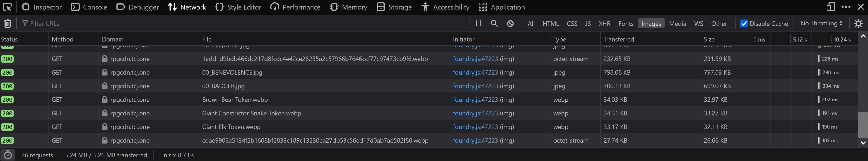Open the No Throttling dropdown
Viewport: 868px width, 161px height.
821,23
